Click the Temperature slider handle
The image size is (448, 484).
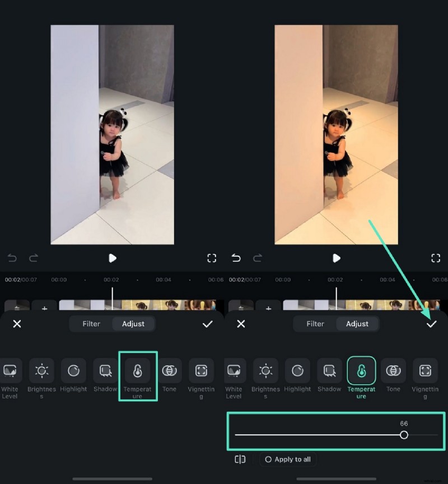(x=405, y=434)
